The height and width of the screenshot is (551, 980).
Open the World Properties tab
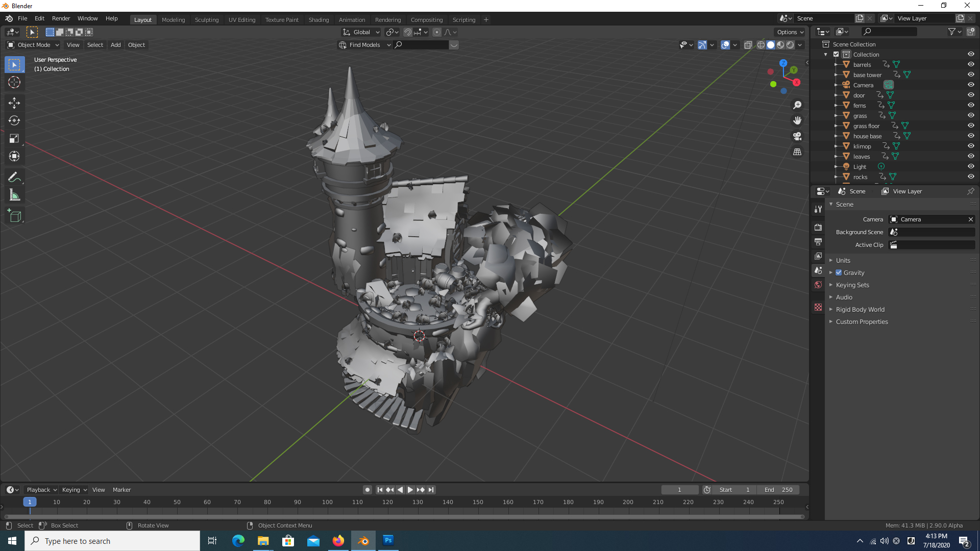(x=818, y=284)
